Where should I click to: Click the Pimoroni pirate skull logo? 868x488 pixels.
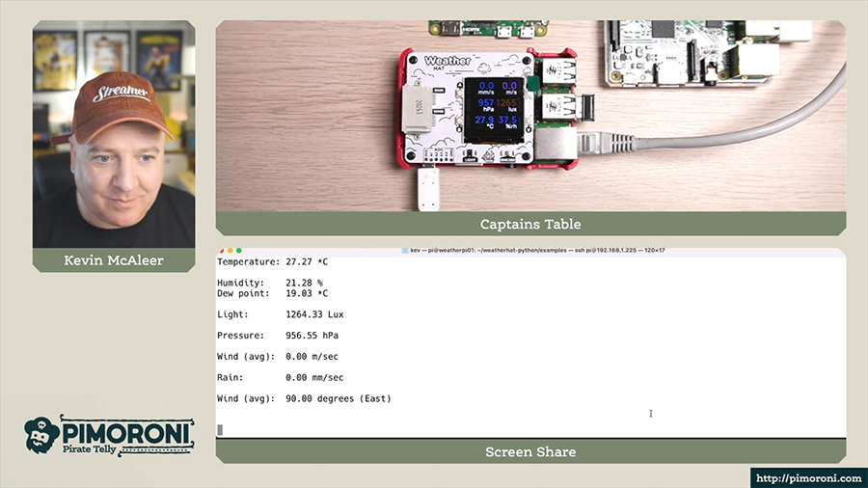point(42,435)
